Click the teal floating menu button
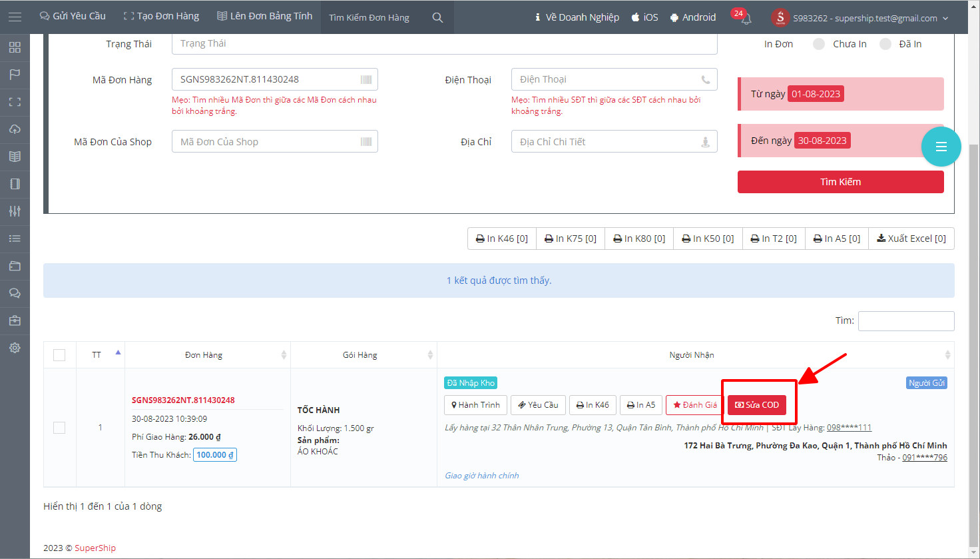This screenshot has width=980, height=559. pyautogui.click(x=941, y=147)
